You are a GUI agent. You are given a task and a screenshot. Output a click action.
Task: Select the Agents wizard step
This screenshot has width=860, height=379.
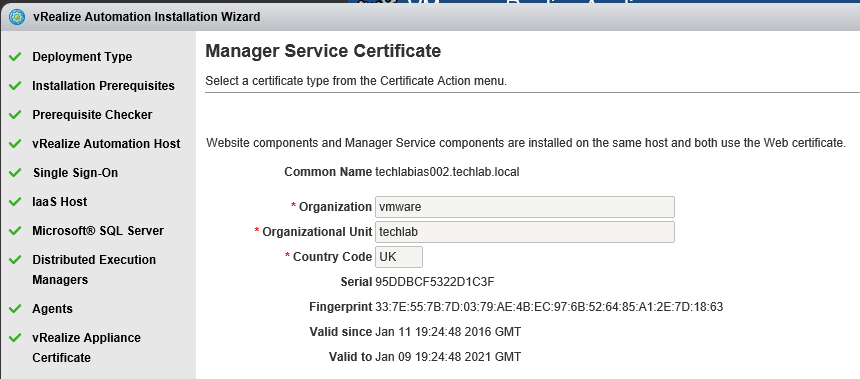point(53,309)
